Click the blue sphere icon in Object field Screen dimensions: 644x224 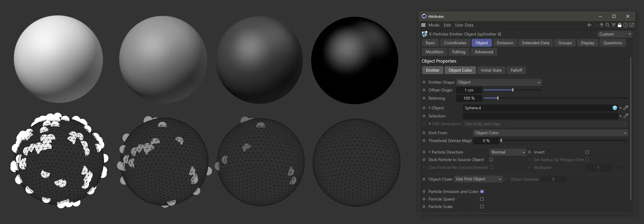click(x=615, y=108)
